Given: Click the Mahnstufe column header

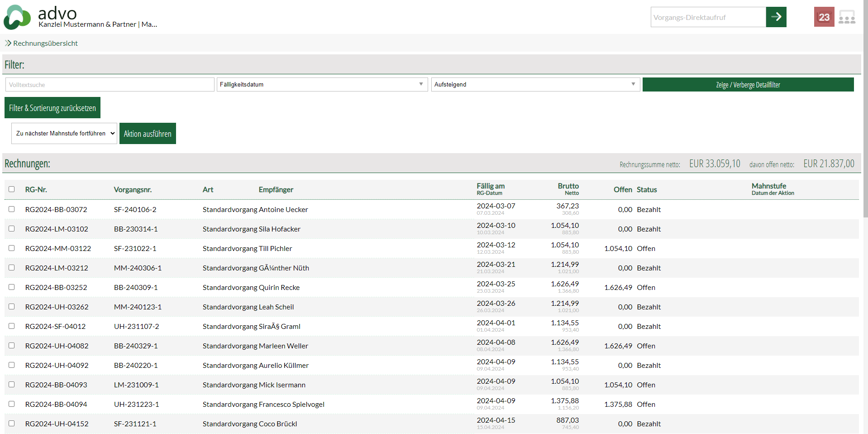Looking at the screenshot, I should 768,186.
